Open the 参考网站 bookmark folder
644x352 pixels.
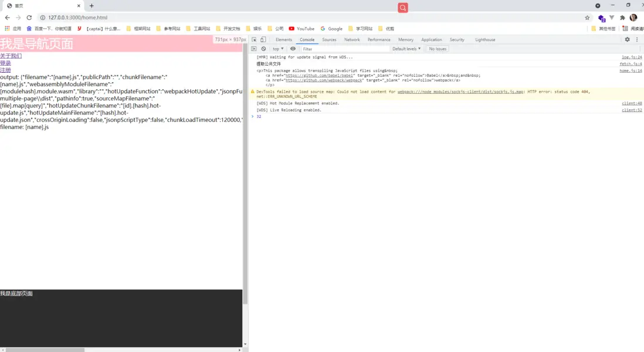click(x=168, y=29)
